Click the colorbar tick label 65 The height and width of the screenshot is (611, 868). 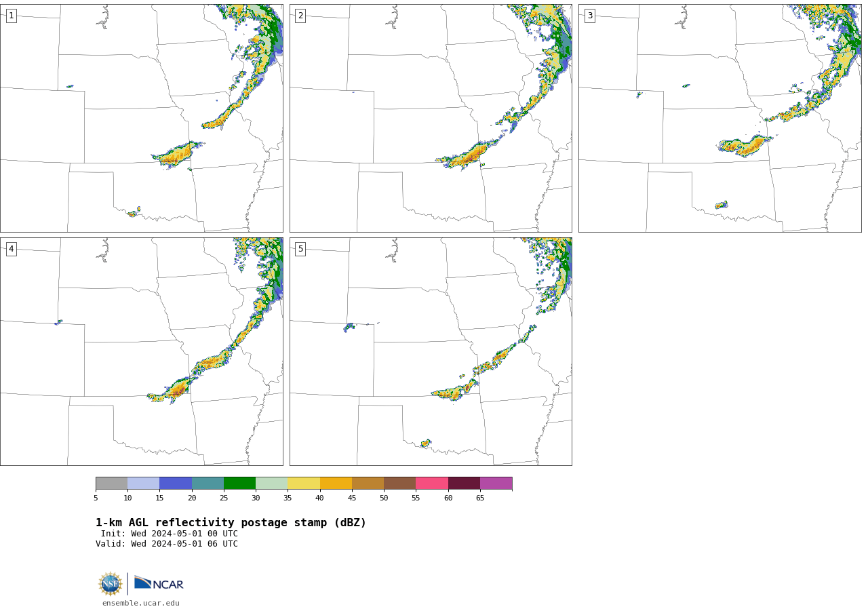(480, 498)
